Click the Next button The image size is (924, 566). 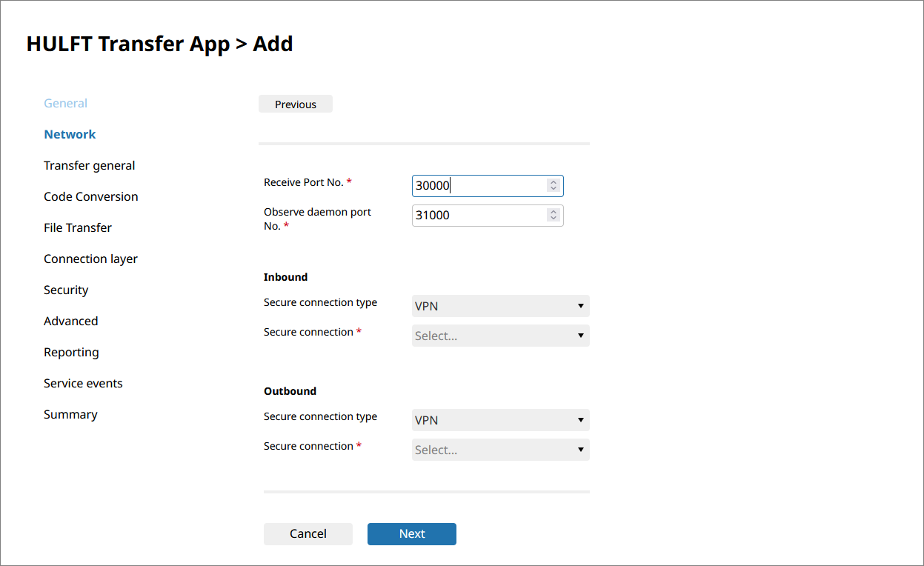click(x=411, y=534)
